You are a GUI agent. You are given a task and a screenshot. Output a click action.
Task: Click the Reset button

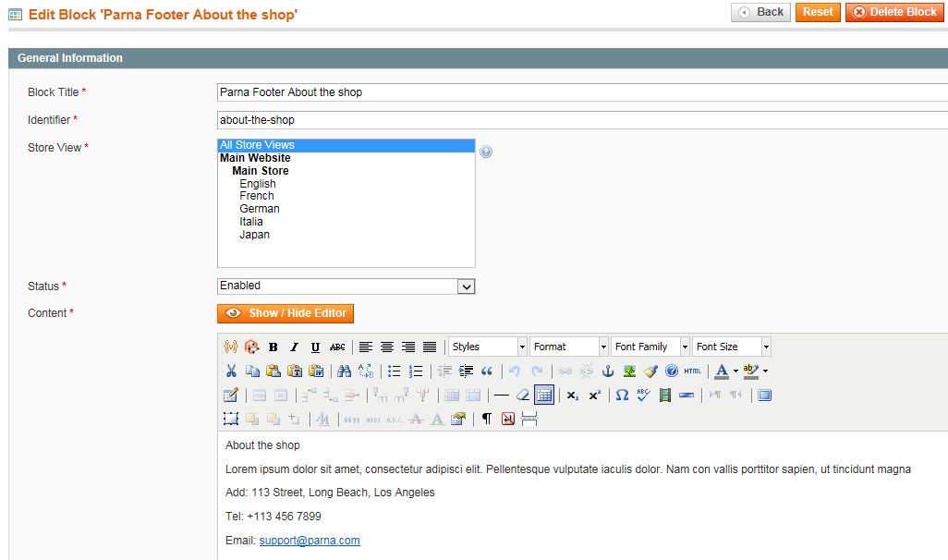pos(818,12)
